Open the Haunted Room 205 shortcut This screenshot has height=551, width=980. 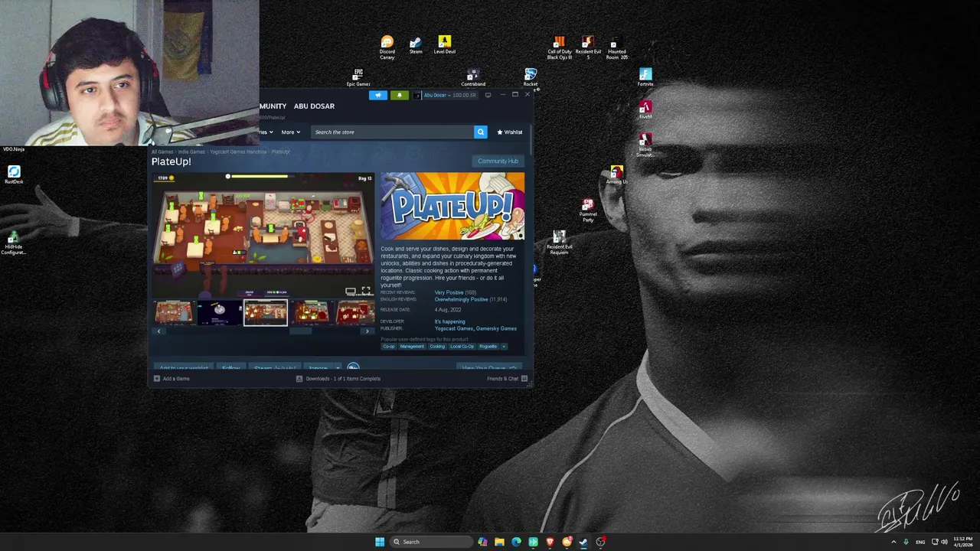click(616, 47)
